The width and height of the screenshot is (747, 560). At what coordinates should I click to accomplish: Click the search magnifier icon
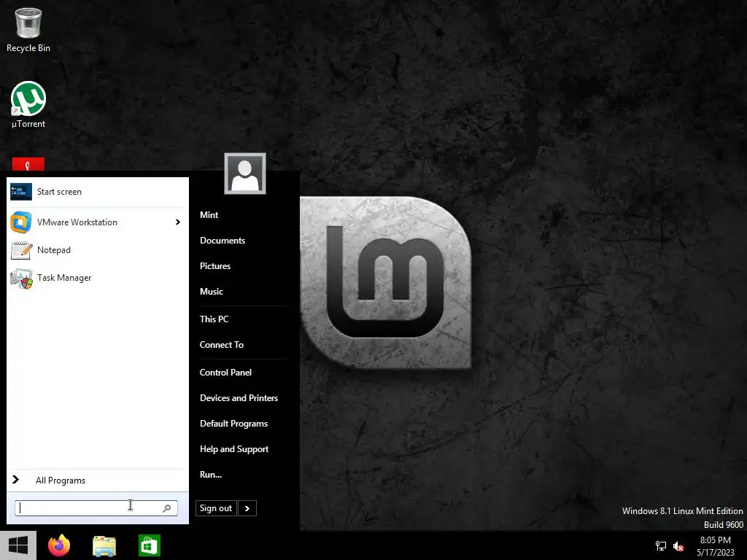pos(167,508)
